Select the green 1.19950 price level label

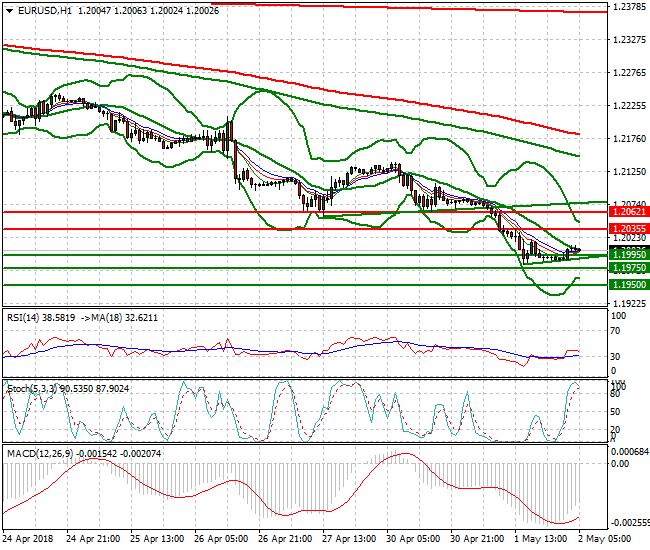pos(629,254)
